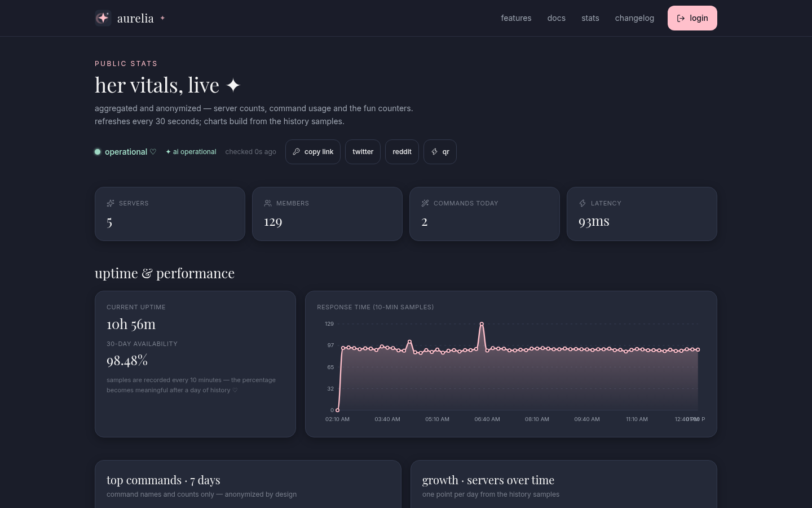Image resolution: width=812 pixels, height=508 pixels.
Task: Share stats on reddit
Action: click(x=402, y=152)
